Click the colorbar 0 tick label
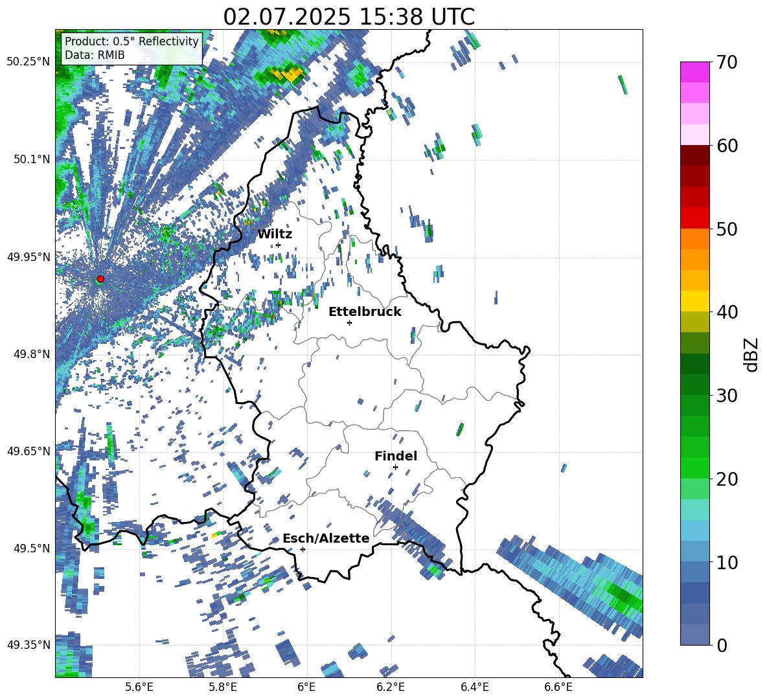 pyautogui.click(x=722, y=645)
